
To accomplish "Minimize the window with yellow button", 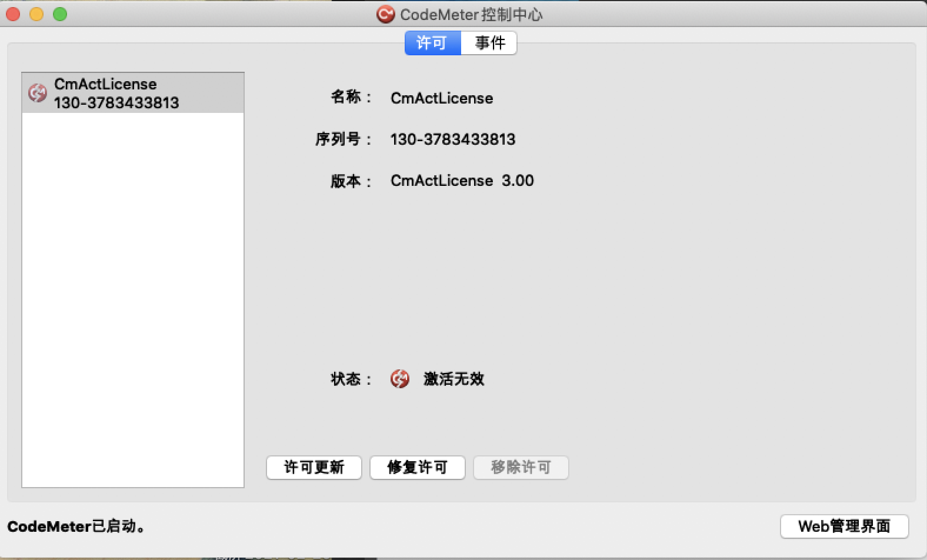I will point(36,14).
